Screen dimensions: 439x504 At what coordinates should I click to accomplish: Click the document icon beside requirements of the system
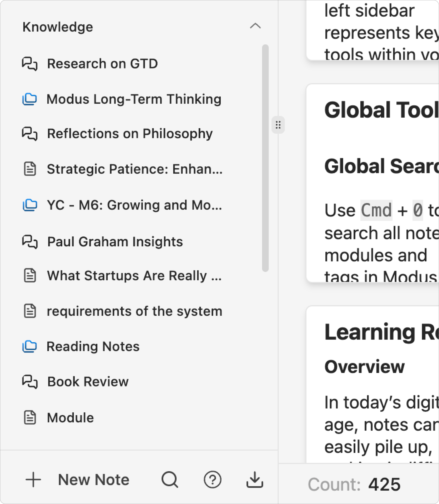[30, 311]
